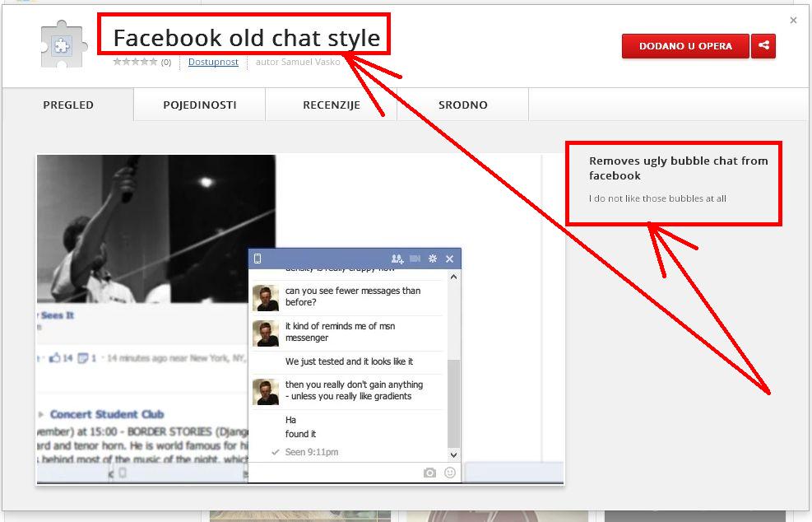Click the chat message input field

(336, 473)
